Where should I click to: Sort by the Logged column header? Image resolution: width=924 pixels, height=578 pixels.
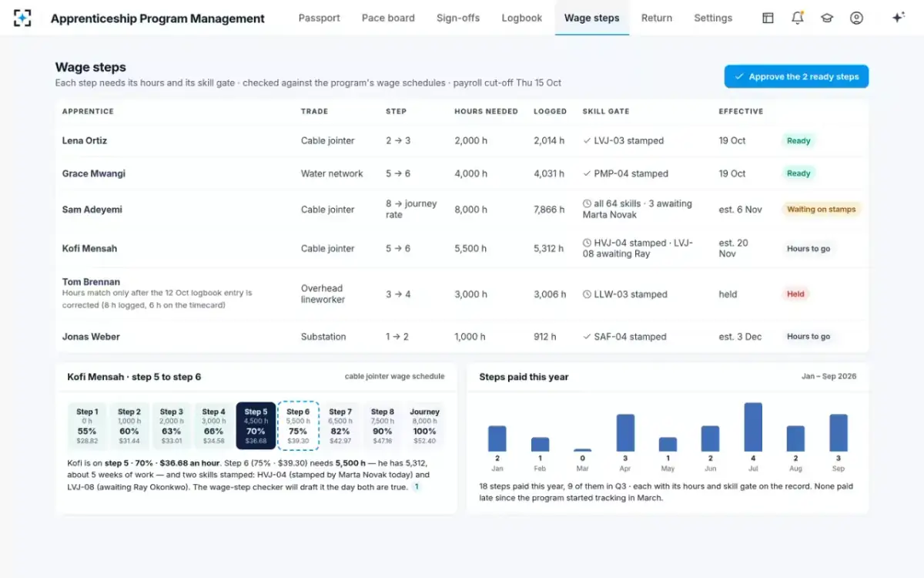click(550, 112)
